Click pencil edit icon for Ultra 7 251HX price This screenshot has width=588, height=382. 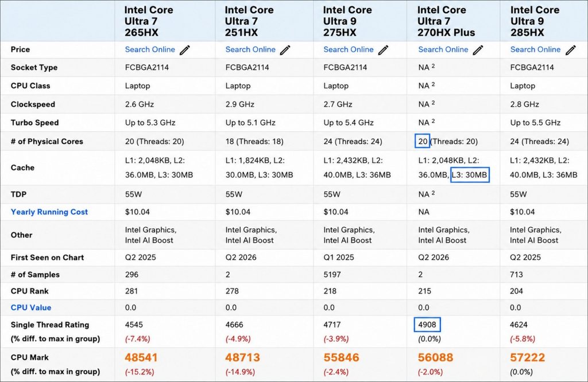click(x=285, y=50)
